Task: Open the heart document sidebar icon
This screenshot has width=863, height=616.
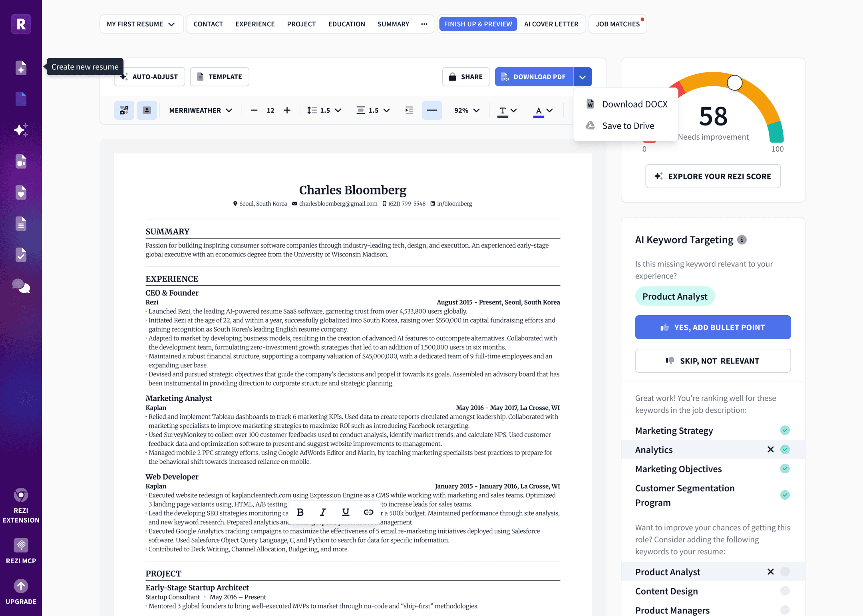Action: [x=21, y=193]
